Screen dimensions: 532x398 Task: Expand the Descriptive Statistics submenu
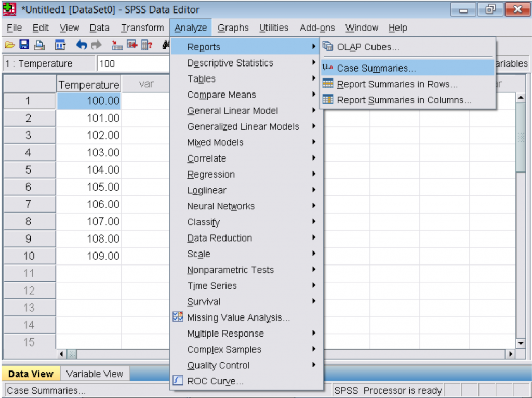coord(231,62)
